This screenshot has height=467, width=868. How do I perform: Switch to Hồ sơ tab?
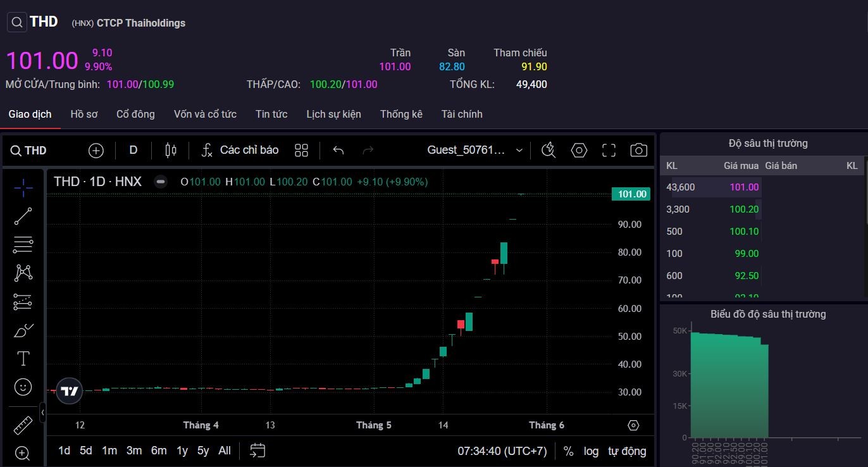[84, 115]
